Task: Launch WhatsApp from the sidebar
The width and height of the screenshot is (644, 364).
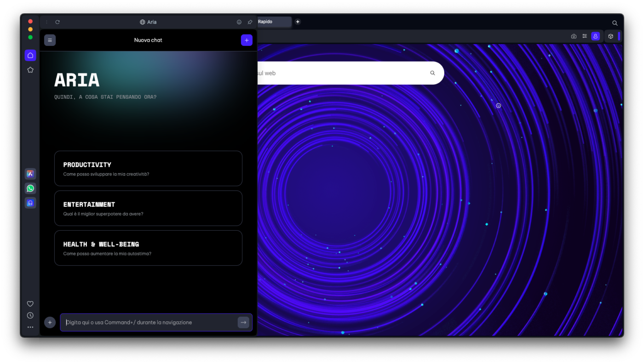Action: (x=30, y=188)
